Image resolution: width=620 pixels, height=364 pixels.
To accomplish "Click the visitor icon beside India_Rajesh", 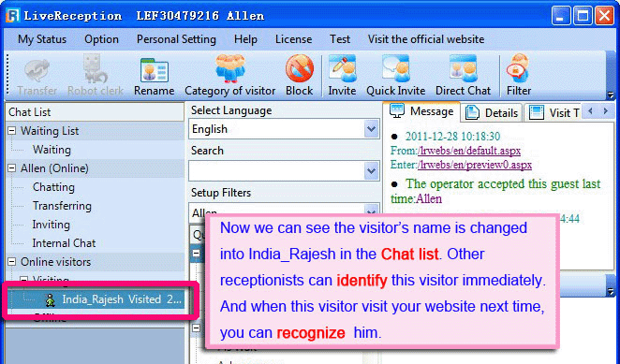I will (50, 299).
